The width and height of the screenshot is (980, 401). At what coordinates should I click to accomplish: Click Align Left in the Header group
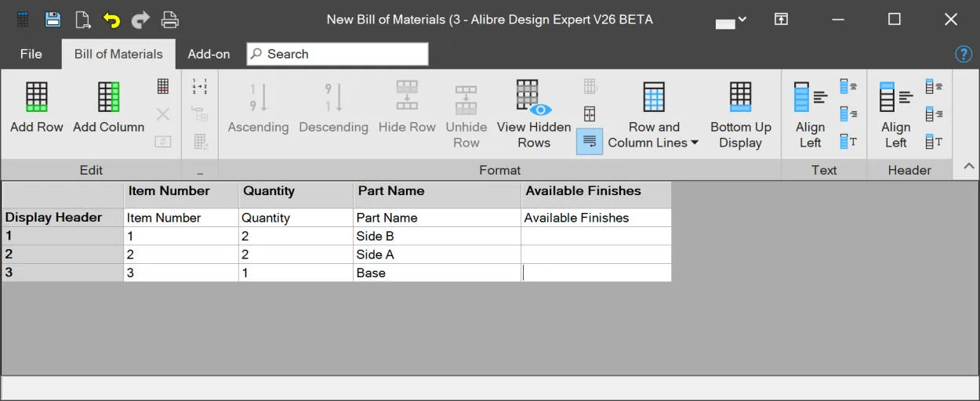895,114
